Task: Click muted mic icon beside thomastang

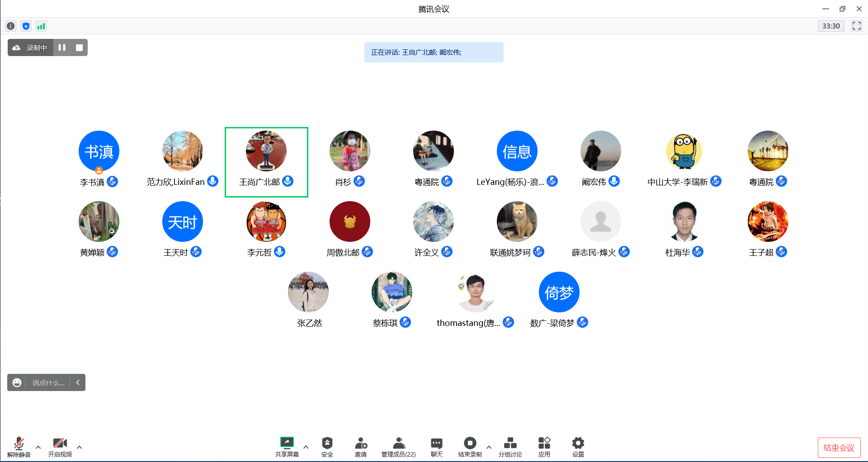Action: click(x=509, y=322)
